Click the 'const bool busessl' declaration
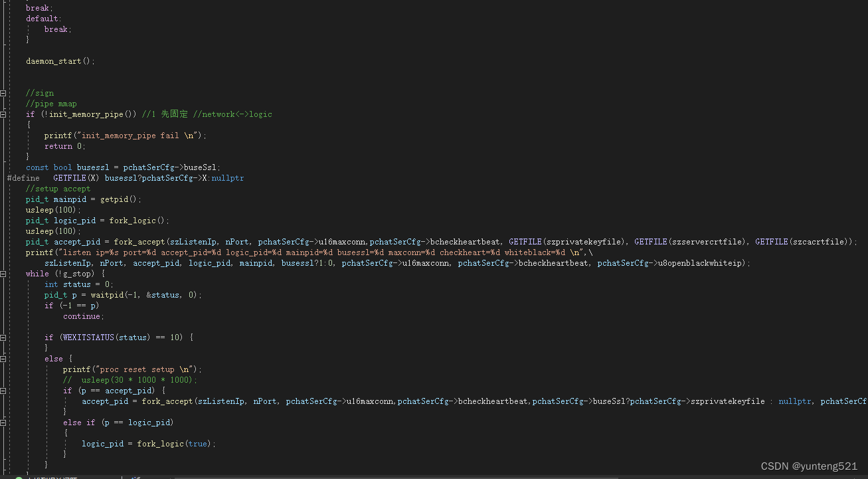868x479 pixels. click(x=124, y=167)
